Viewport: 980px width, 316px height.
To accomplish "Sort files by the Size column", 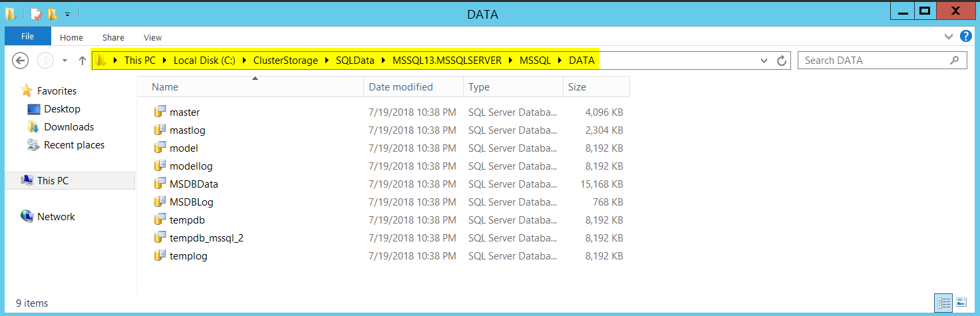I will 577,86.
